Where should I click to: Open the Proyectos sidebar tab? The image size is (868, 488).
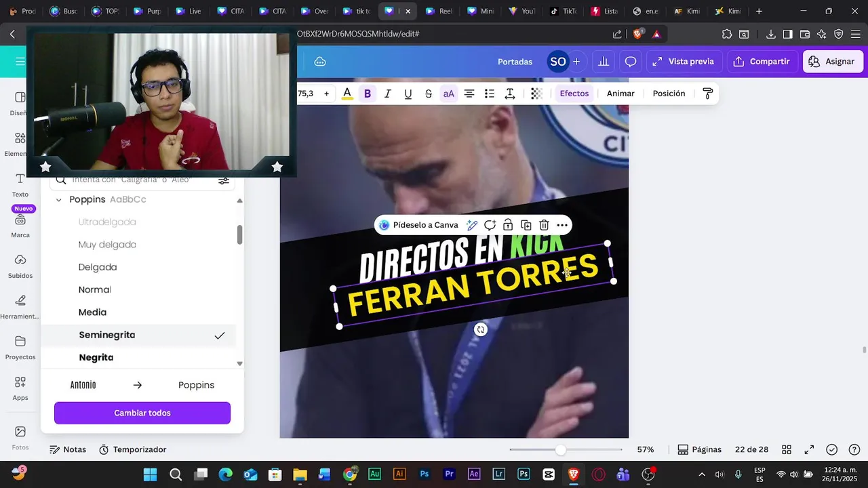(20, 348)
